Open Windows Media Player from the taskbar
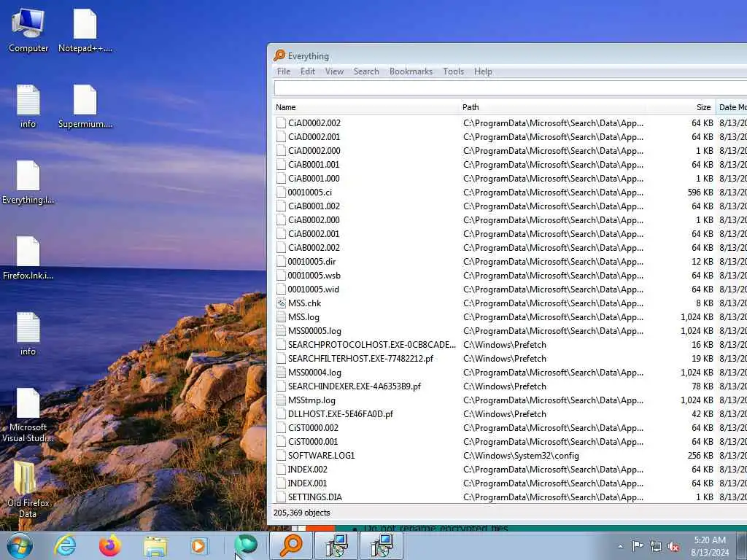 tap(198, 546)
